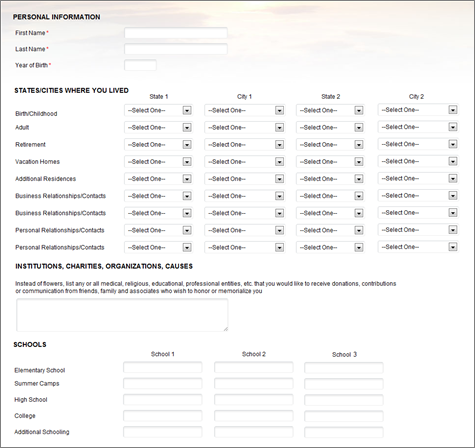The image size is (475, 448).
Task: Open Additional Residences City 2 dropdown
Action: click(418, 178)
